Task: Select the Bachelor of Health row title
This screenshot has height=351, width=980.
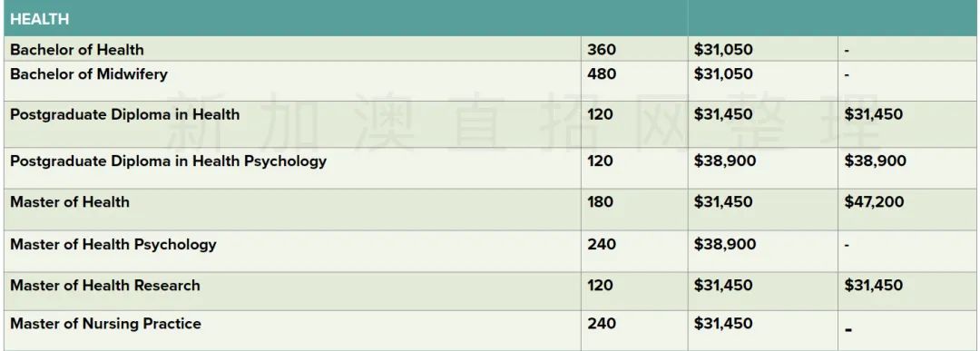Action: 77,50
